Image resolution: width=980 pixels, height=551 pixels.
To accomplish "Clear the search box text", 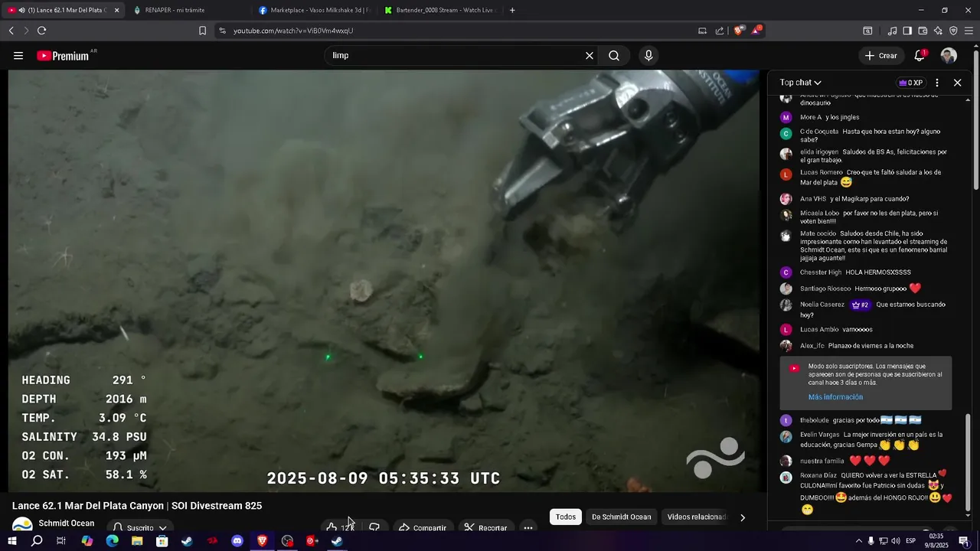I will pyautogui.click(x=590, y=56).
